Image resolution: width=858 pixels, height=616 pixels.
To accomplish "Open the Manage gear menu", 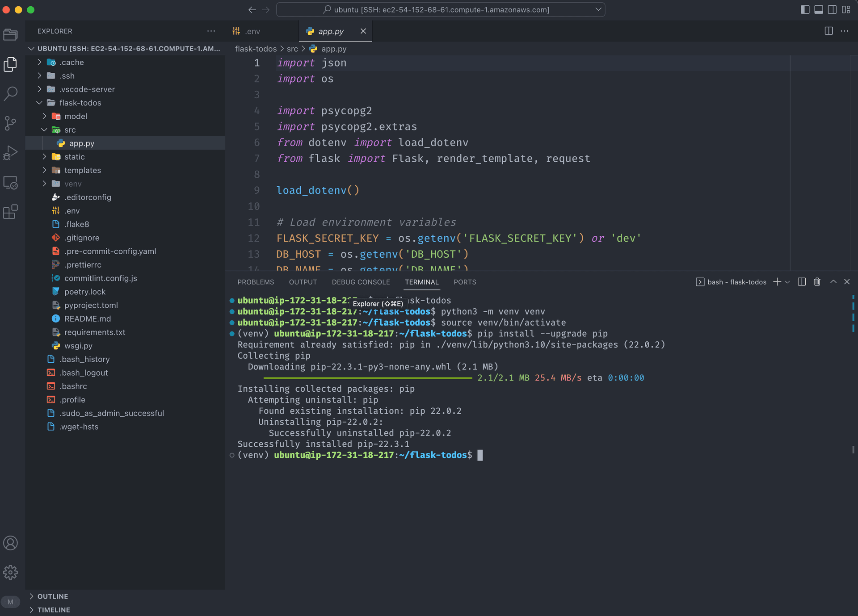I will 10,572.
